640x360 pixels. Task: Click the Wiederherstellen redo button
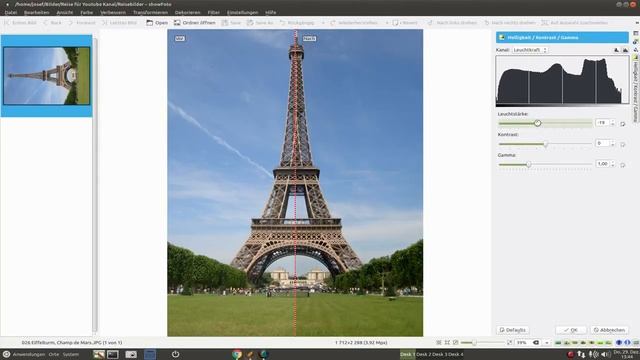(354, 23)
